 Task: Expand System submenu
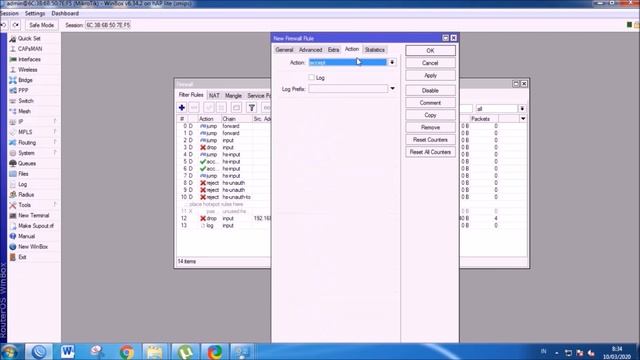[x=26, y=153]
